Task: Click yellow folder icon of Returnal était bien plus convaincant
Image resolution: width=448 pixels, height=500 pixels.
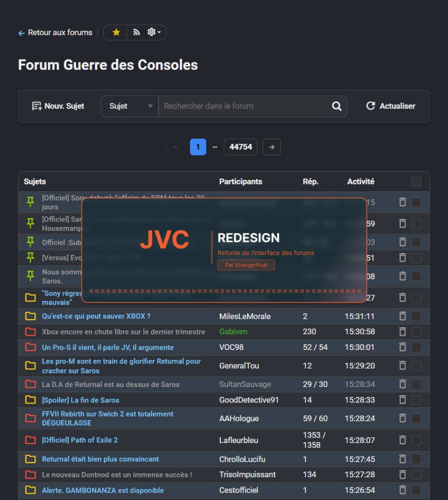Action: pos(30,459)
